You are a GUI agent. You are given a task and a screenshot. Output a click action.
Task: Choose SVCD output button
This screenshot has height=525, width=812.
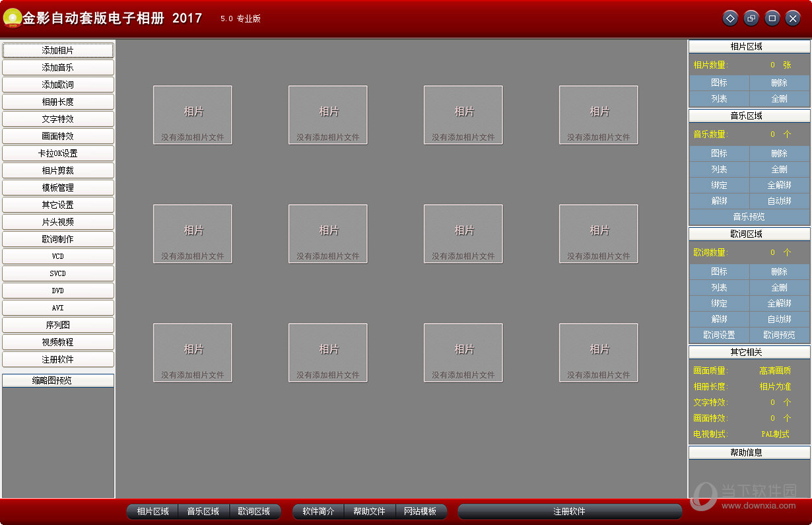point(58,273)
